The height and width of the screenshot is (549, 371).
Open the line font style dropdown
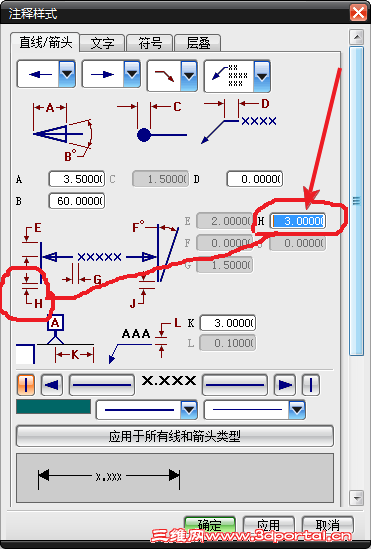tap(147, 410)
